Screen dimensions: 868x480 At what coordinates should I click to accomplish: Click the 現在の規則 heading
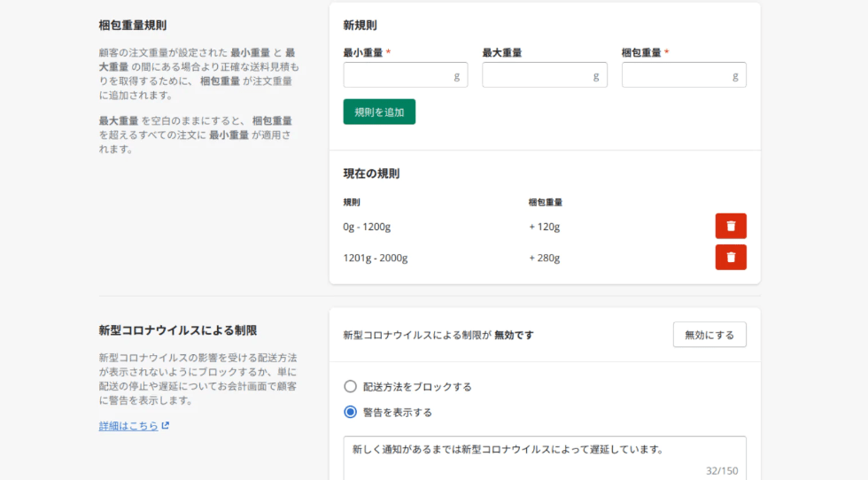371,174
